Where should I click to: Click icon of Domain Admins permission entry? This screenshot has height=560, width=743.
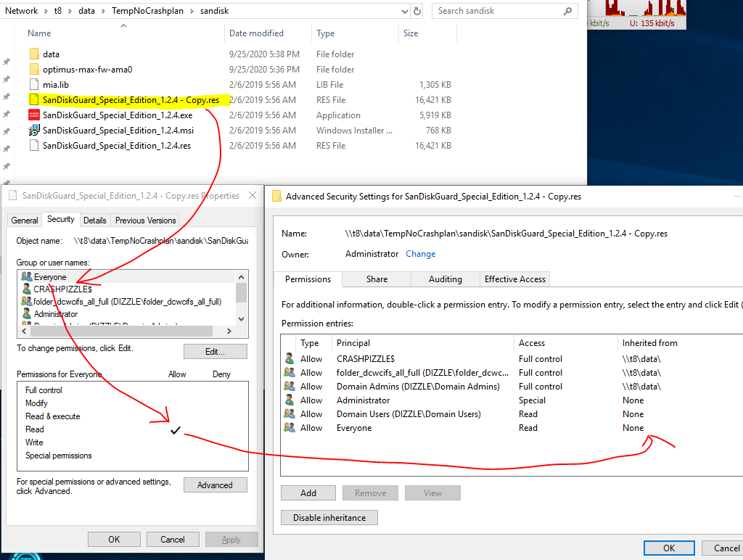pos(289,386)
